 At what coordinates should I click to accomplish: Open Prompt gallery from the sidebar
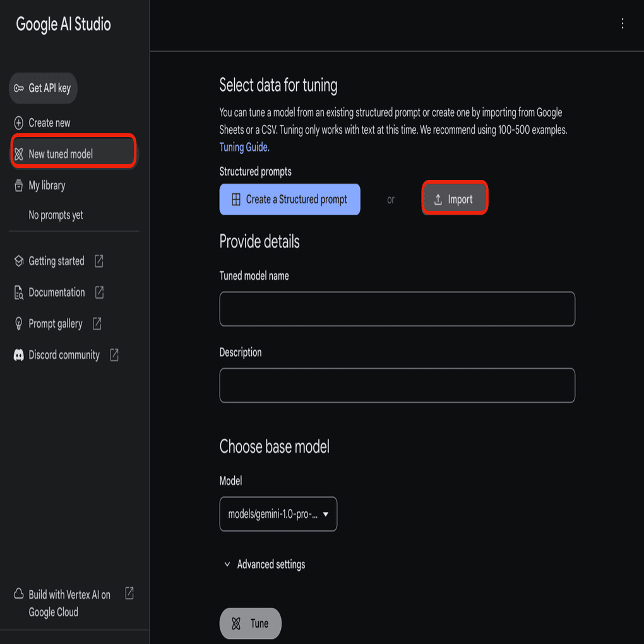click(56, 323)
